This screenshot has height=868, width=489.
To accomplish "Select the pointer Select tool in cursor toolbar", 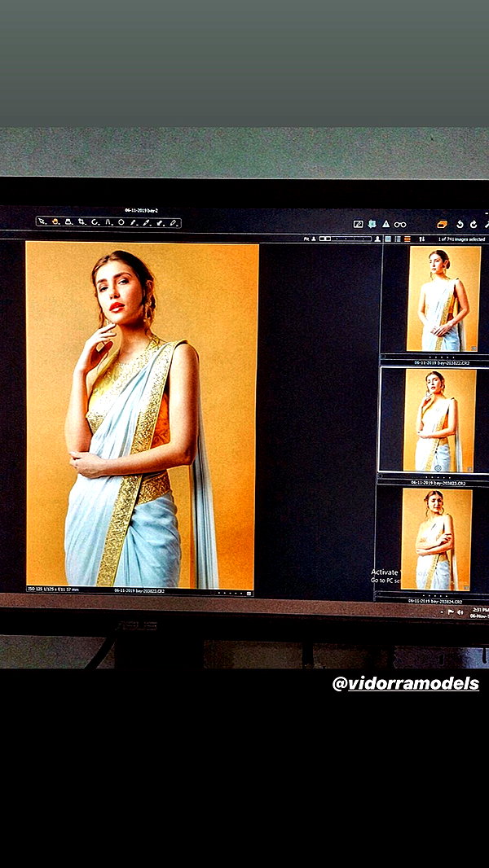I will [42, 222].
